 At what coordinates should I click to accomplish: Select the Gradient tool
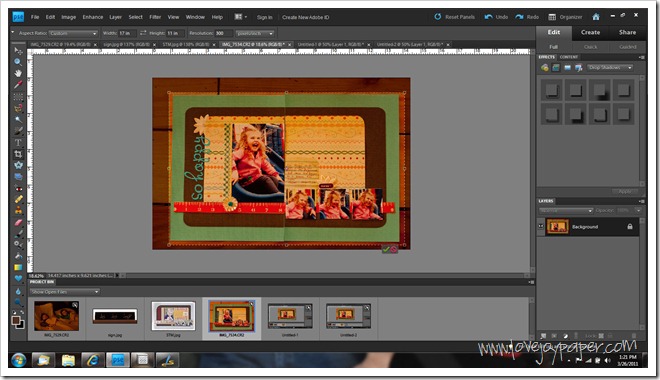(x=18, y=267)
